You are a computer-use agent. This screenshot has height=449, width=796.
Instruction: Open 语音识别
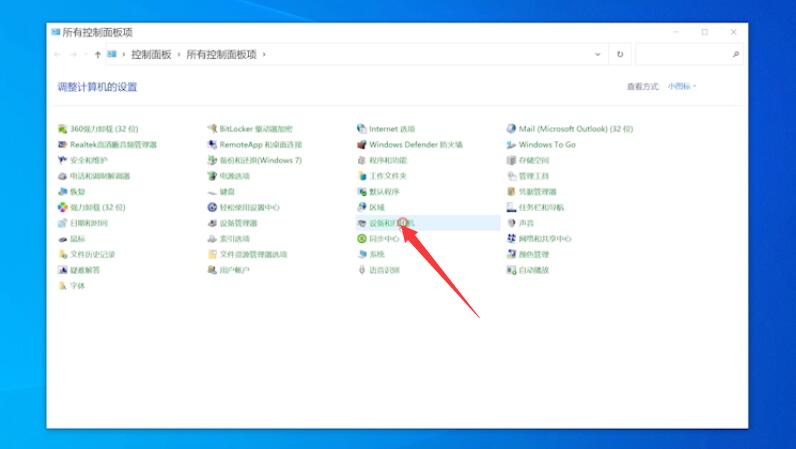point(378,270)
